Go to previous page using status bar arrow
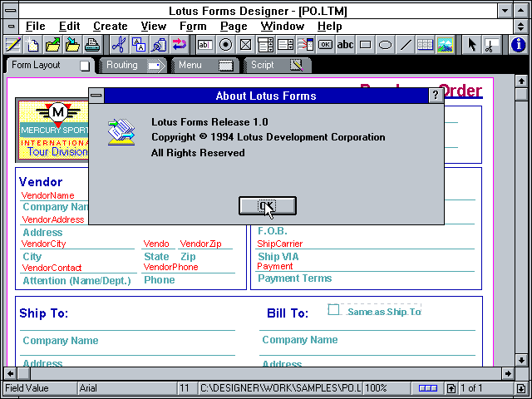Screen dimensions: 532x399 click(x=451, y=388)
